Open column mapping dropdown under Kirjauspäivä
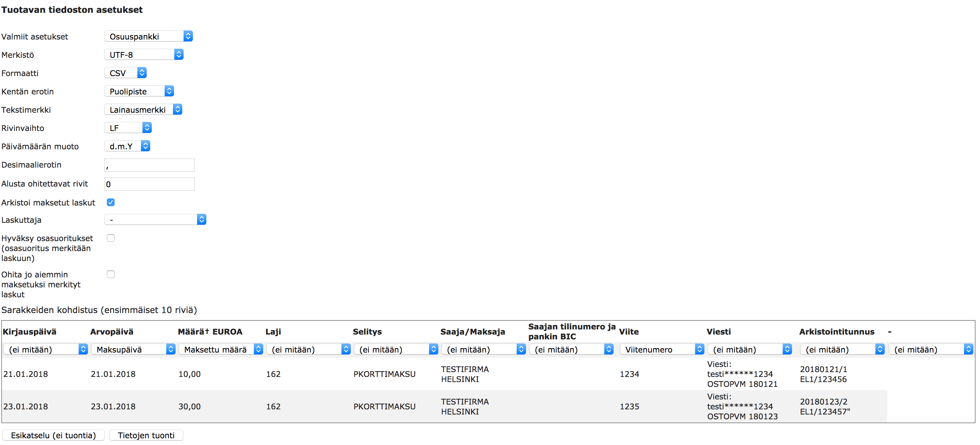The height and width of the screenshot is (445, 980). pyautogui.click(x=46, y=349)
